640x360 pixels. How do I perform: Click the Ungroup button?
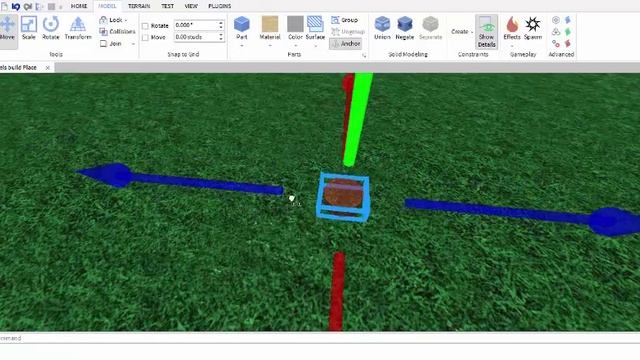348,31
